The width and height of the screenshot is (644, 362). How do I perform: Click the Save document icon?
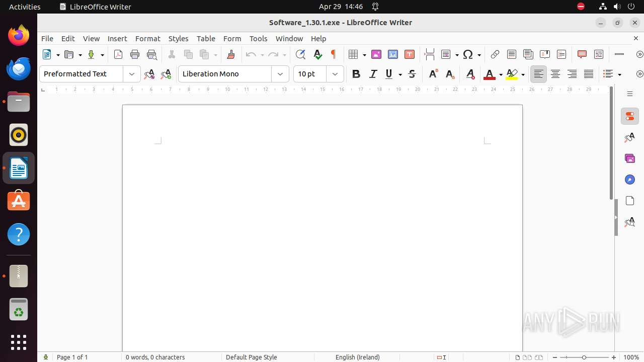click(91, 54)
